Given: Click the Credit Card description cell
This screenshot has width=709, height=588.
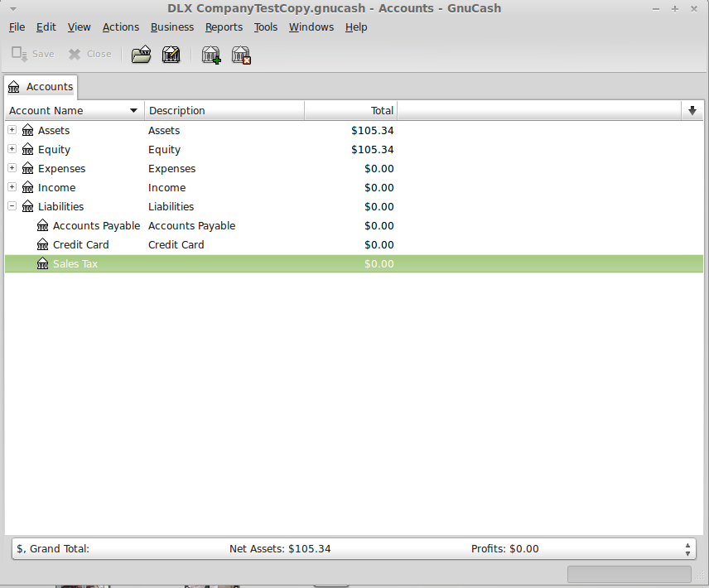Looking at the screenshot, I should coord(176,244).
